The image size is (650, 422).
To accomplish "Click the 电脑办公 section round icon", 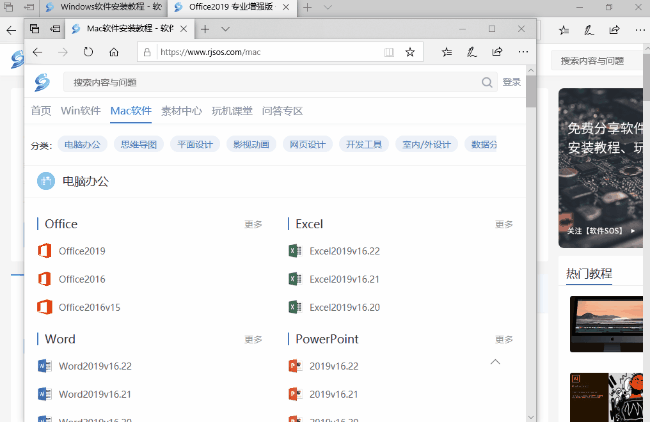I will [x=46, y=181].
